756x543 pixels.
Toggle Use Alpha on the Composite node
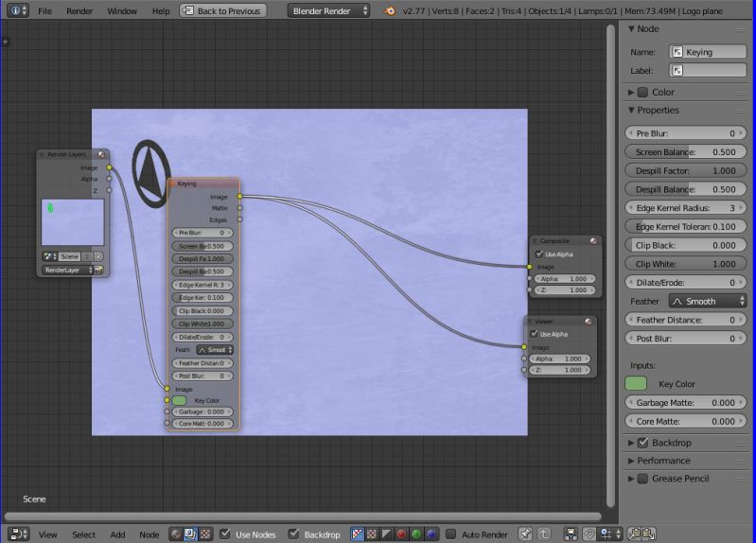(539, 254)
